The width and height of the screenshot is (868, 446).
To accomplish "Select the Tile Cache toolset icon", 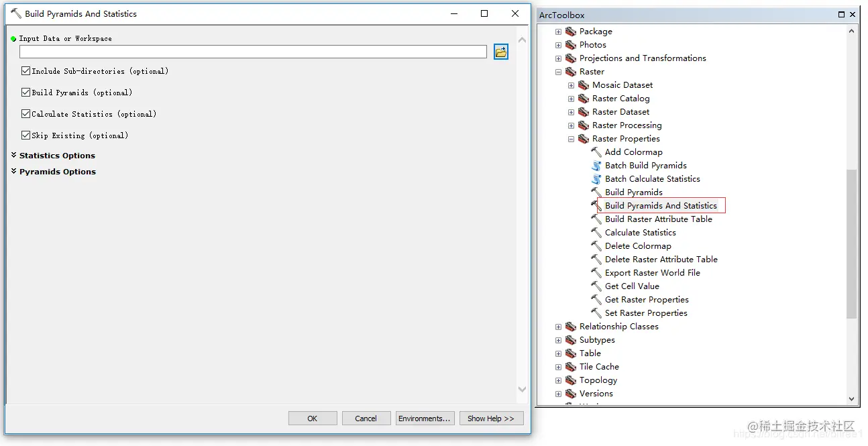I will pyautogui.click(x=571, y=367).
